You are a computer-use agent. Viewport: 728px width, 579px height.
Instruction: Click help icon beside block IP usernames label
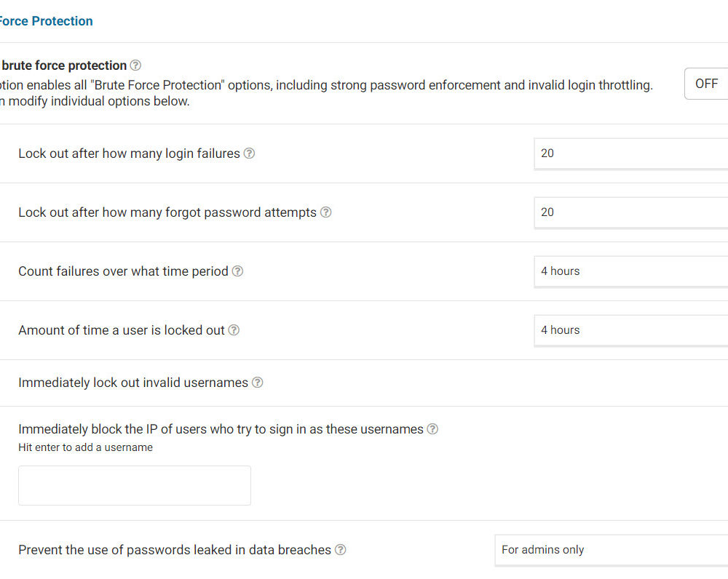(x=432, y=429)
